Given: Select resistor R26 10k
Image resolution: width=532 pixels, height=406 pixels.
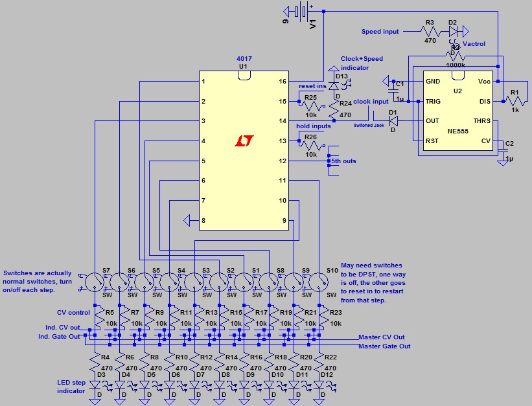Looking at the screenshot, I should coord(310,146).
